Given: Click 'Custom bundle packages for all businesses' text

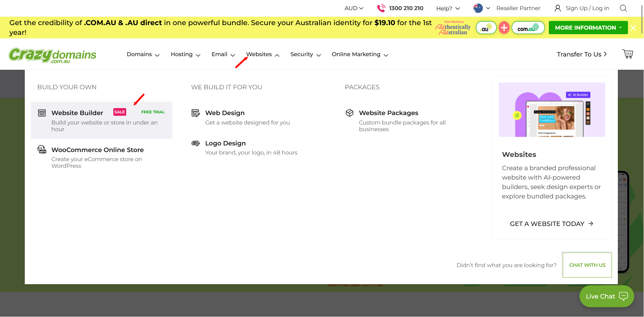Looking at the screenshot, I should pos(402,126).
